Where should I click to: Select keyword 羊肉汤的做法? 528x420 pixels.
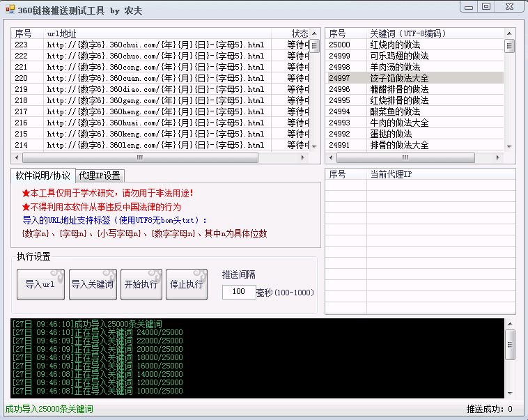[x=415, y=67]
